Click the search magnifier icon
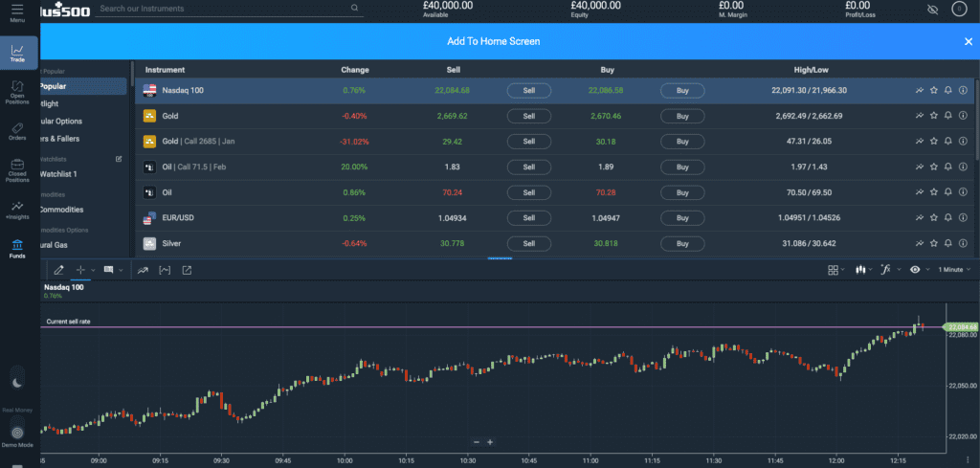The width and height of the screenshot is (980, 468). pos(354,9)
